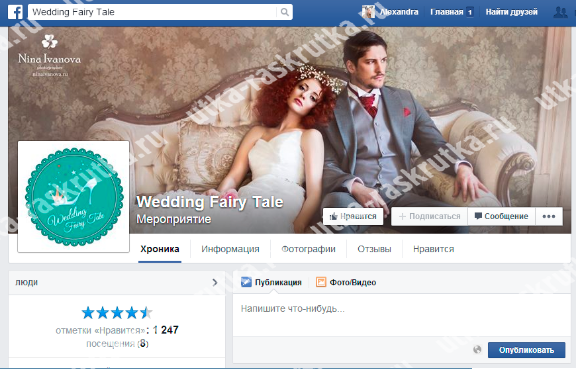Click the globe audience privacy icon
This screenshot has width=577, height=369.
tap(477, 350)
